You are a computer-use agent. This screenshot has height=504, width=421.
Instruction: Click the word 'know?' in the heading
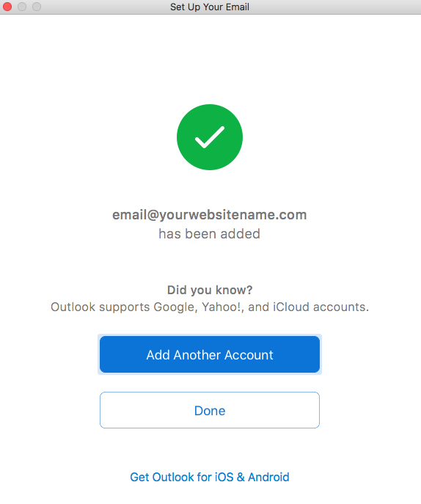234,290
